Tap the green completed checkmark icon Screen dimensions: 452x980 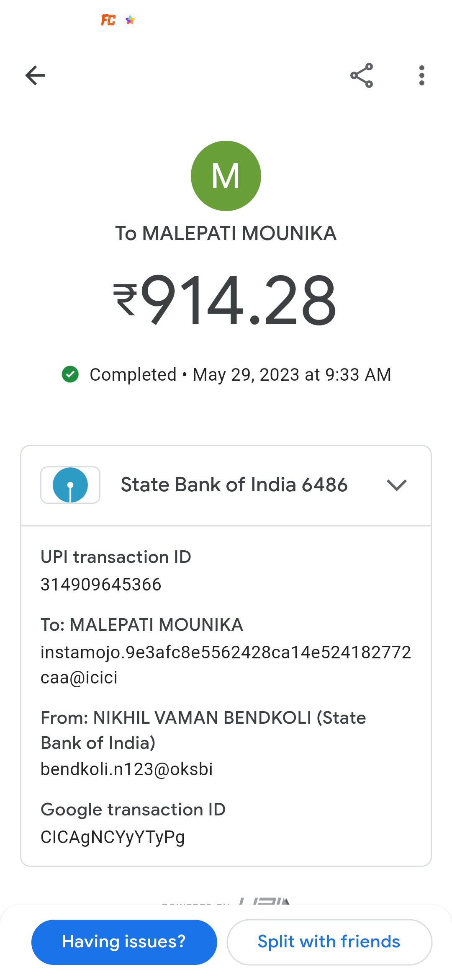(70, 374)
